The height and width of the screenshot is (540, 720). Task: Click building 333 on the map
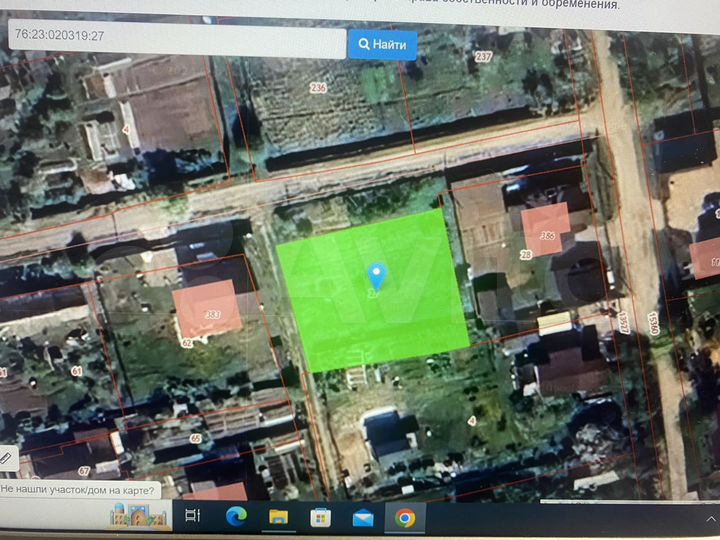coord(208,310)
